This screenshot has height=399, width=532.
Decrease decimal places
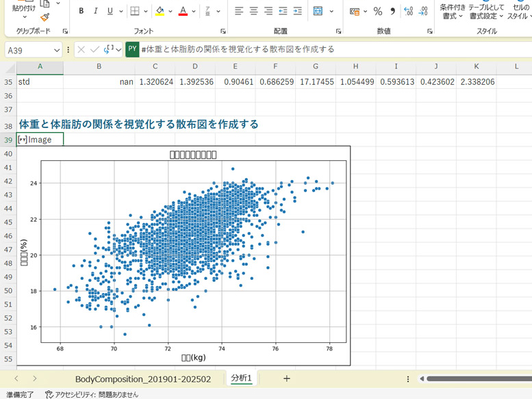pos(423,12)
